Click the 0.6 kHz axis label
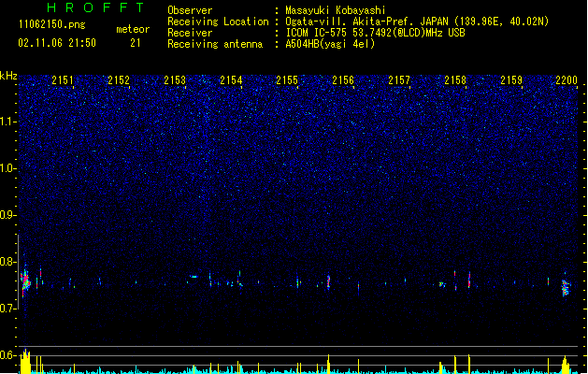The width and height of the screenshot is (588, 374). coord(7,355)
